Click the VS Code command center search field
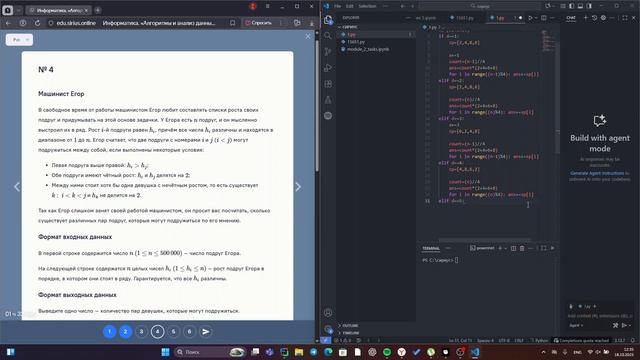This screenshot has height=360, width=640. 480,6
